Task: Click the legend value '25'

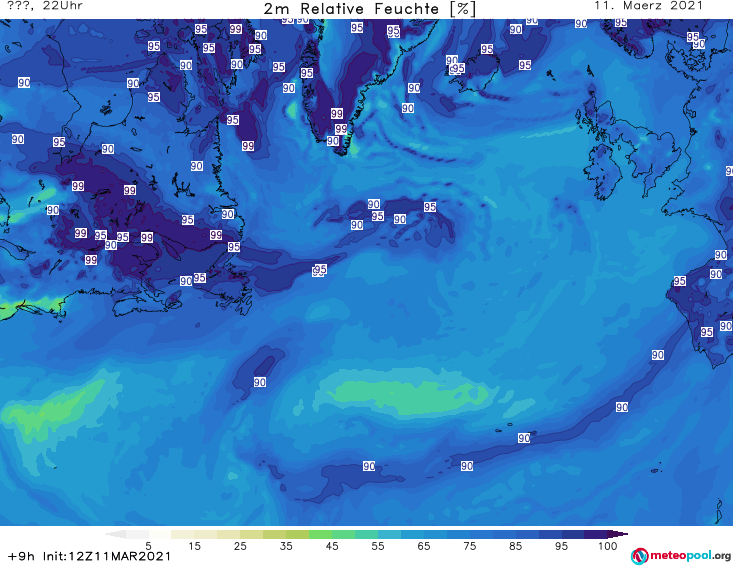Action: (x=240, y=546)
